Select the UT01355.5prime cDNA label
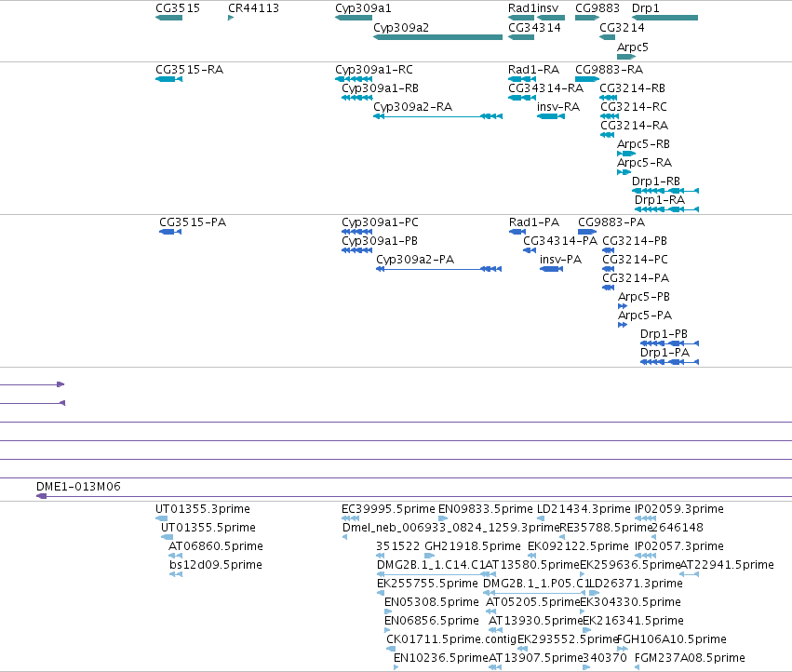Viewport: 792px width, 672px height. coord(208,528)
